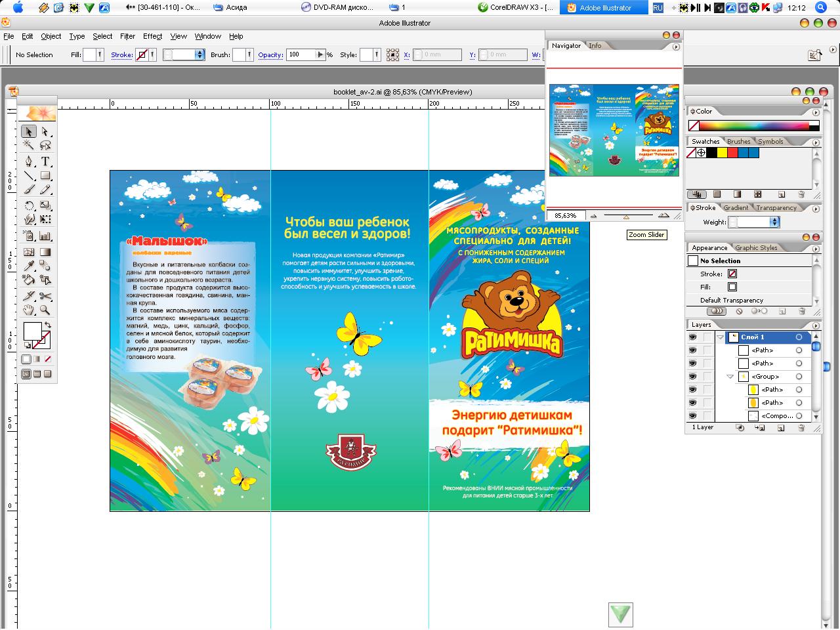Select the Magic Wand tool
This screenshot has height=630, width=840.
[x=29, y=145]
